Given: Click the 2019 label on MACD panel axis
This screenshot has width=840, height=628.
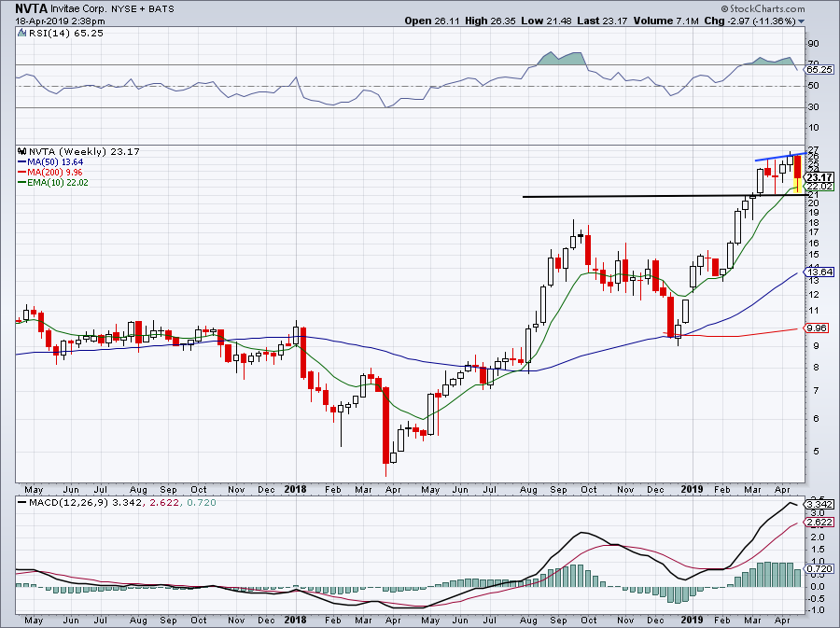Looking at the screenshot, I should pos(692,620).
